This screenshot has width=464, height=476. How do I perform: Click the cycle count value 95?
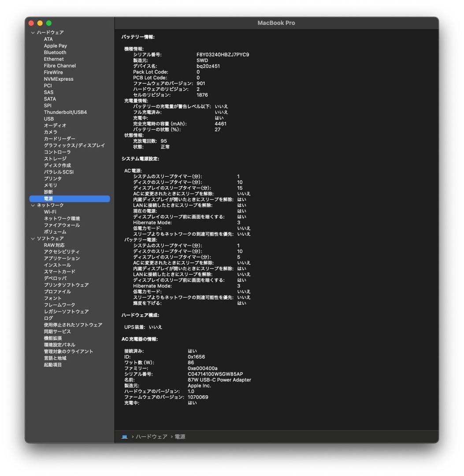(x=163, y=141)
